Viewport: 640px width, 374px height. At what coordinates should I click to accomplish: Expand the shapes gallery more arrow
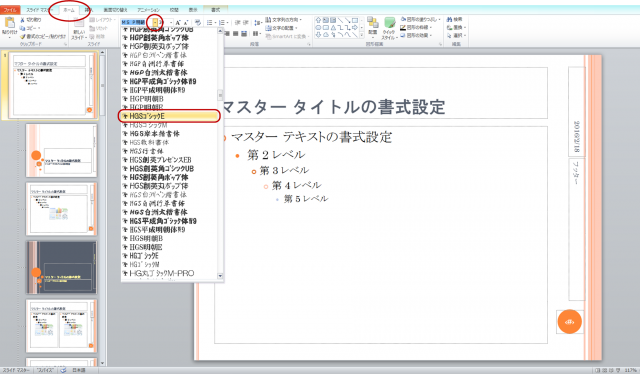click(x=362, y=35)
